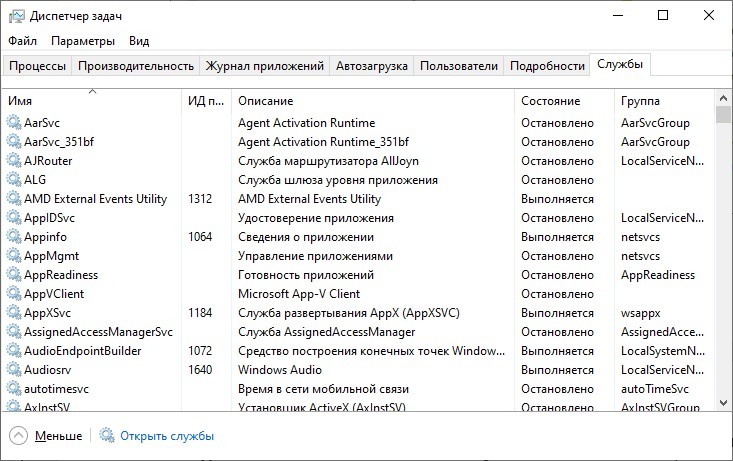Select the Службы tab
The image size is (733, 461).
(x=620, y=64)
